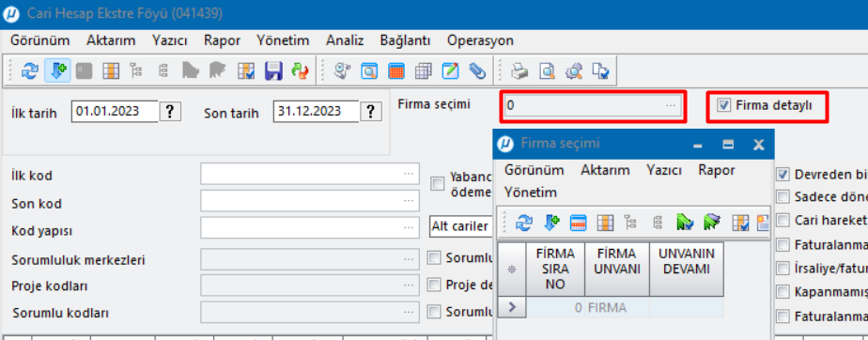868x340 pixels.
Task: Click the grid checkmark icon in Firma seçimi toolbar
Action: coord(740,224)
